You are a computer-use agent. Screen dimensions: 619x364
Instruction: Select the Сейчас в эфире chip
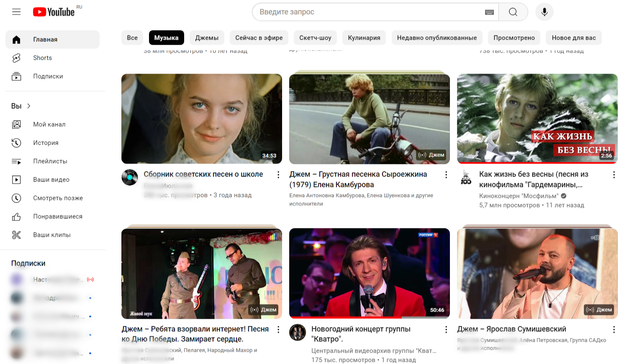tap(259, 38)
